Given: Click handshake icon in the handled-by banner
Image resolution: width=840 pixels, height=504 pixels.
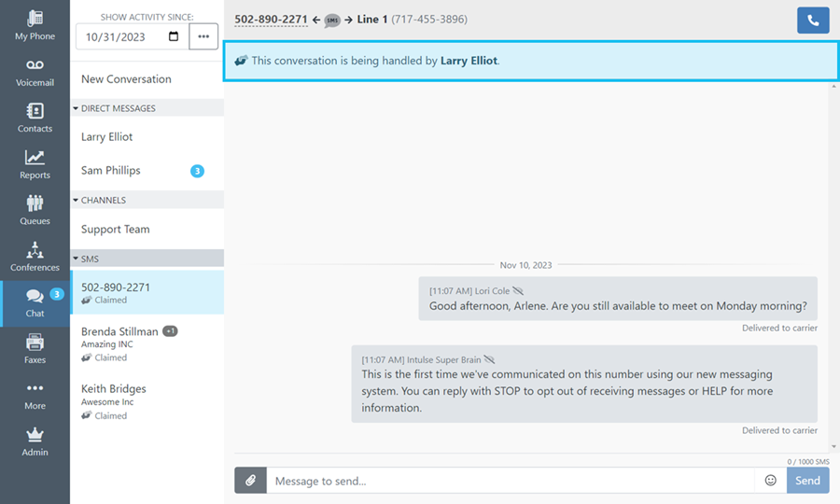Looking at the screenshot, I should (241, 61).
